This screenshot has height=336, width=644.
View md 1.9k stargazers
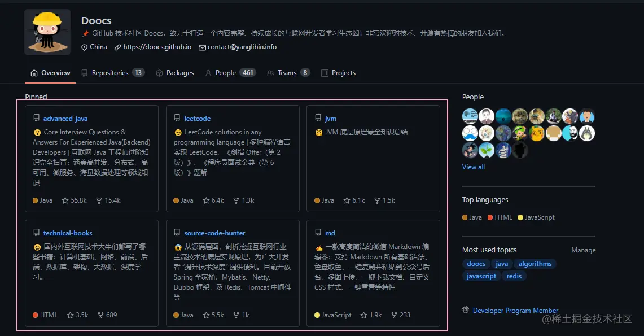click(371, 315)
